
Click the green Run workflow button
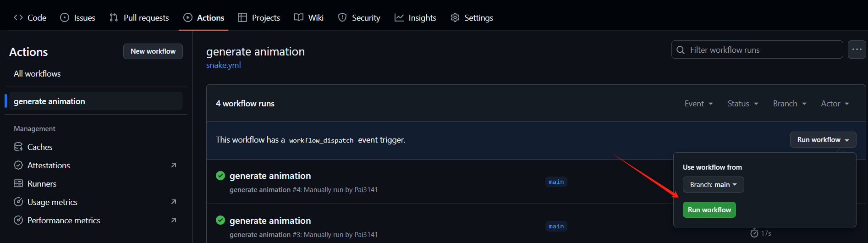(x=709, y=210)
